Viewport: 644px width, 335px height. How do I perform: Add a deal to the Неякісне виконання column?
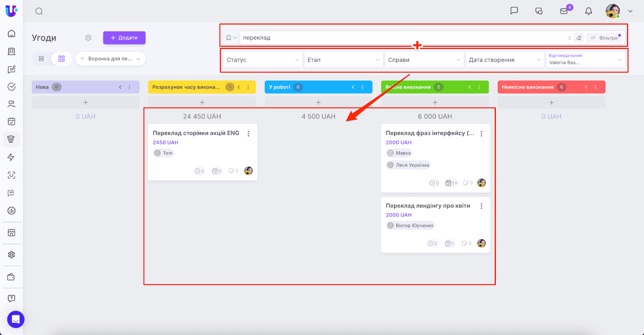click(551, 103)
